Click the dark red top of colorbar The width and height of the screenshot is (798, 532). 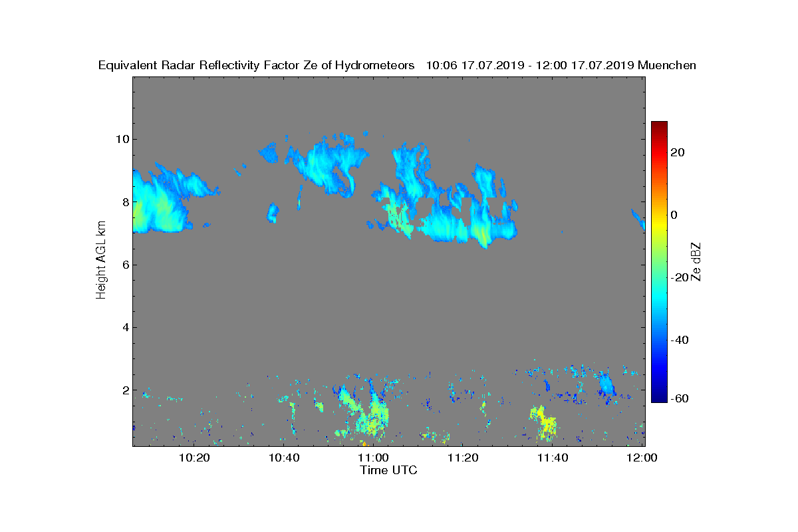click(x=659, y=125)
